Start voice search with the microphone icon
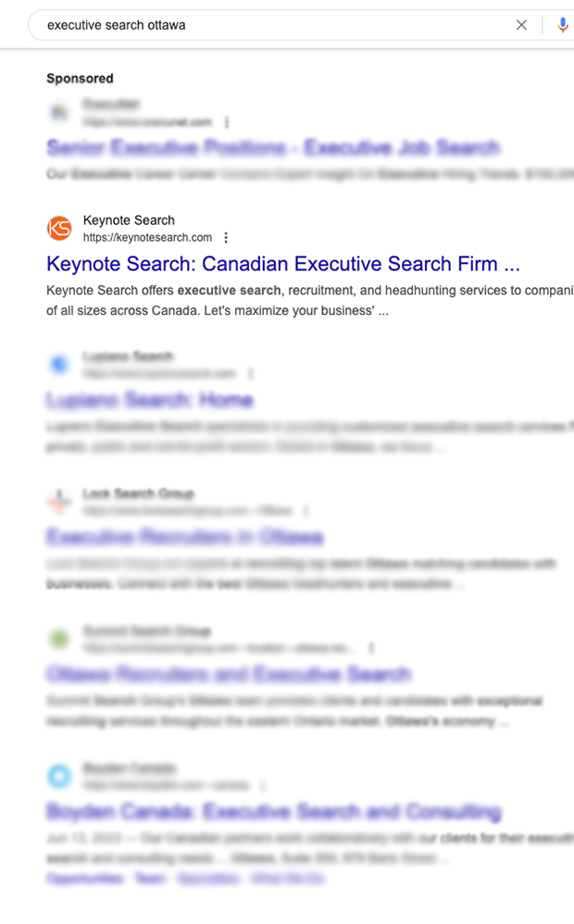 click(563, 25)
